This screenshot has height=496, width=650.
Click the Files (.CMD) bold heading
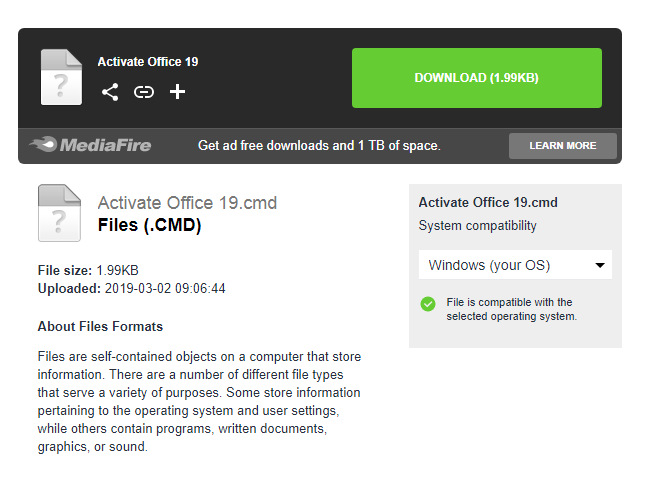coord(150,225)
